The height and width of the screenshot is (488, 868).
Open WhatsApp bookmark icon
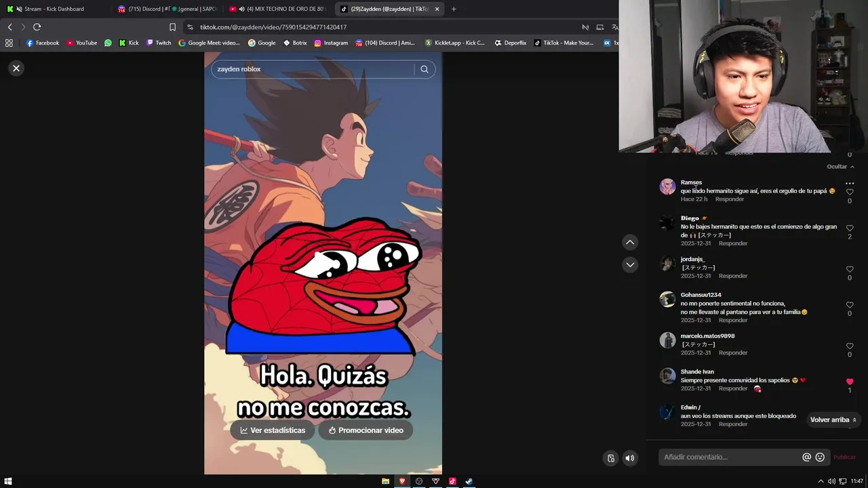(x=108, y=43)
